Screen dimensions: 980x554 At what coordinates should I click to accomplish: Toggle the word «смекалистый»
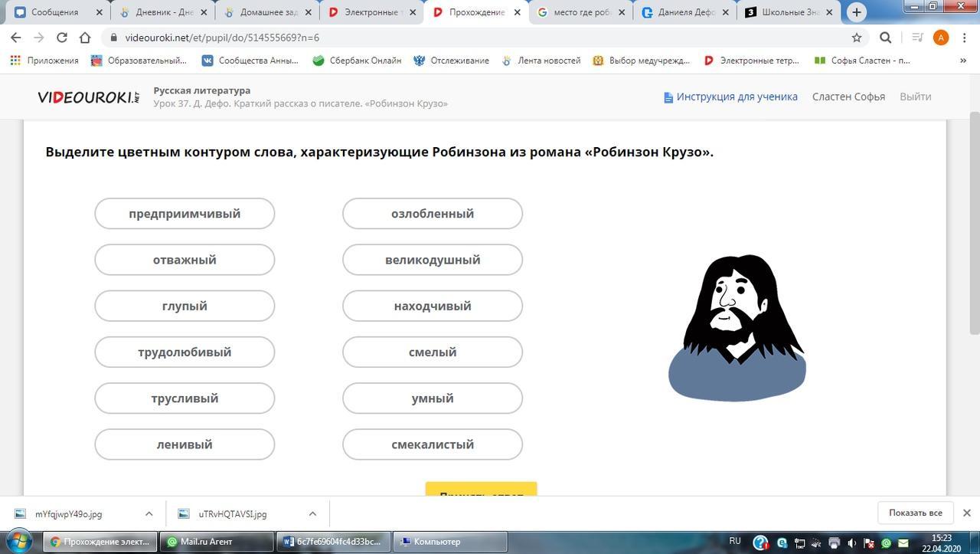click(x=433, y=444)
